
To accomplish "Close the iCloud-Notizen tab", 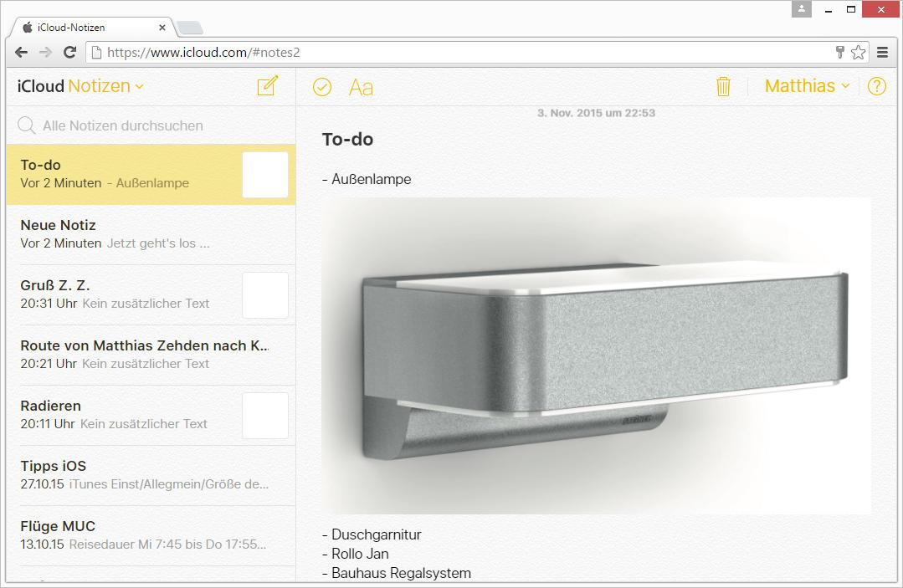I will (x=162, y=27).
